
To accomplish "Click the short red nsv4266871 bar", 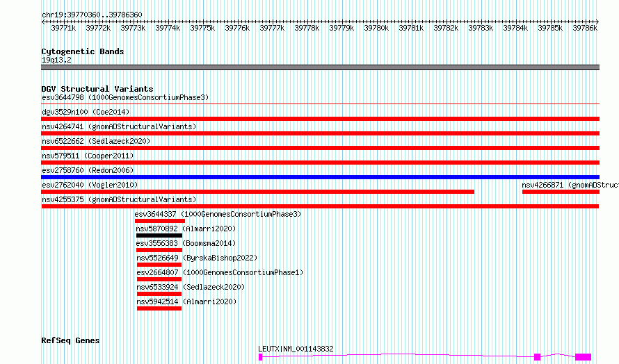I will [561, 192].
